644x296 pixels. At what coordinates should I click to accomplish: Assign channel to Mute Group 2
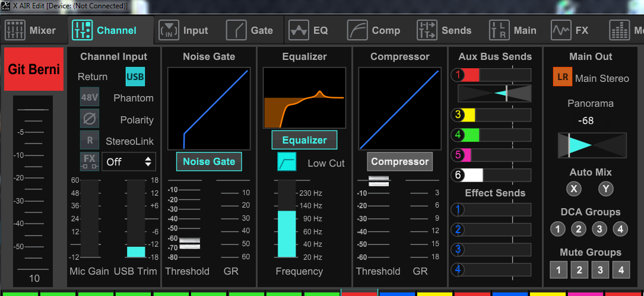pyautogui.click(x=579, y=270)
